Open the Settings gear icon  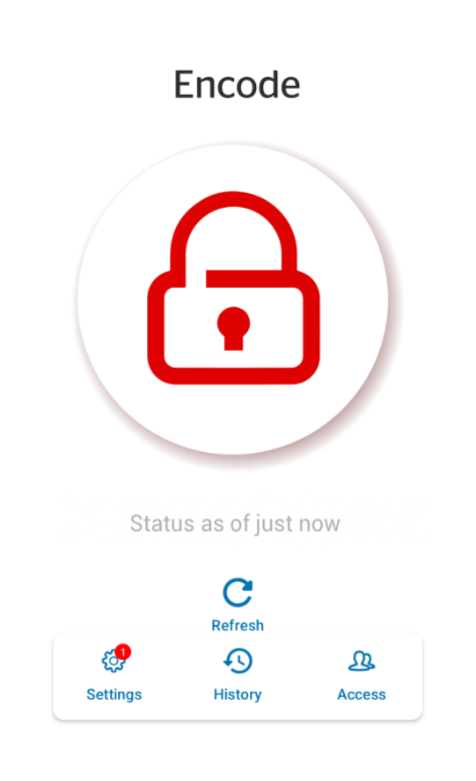(113, 661)
